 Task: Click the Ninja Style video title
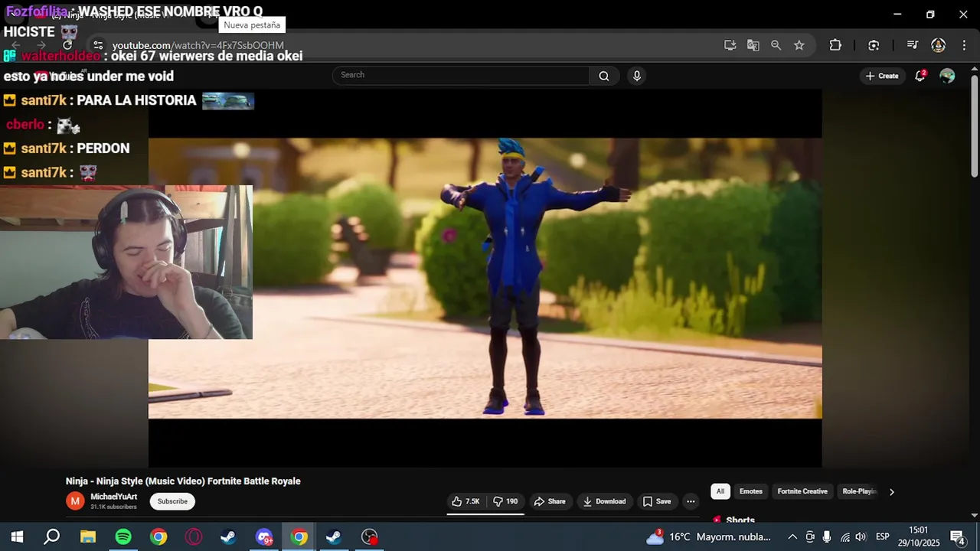coord(183,481)
